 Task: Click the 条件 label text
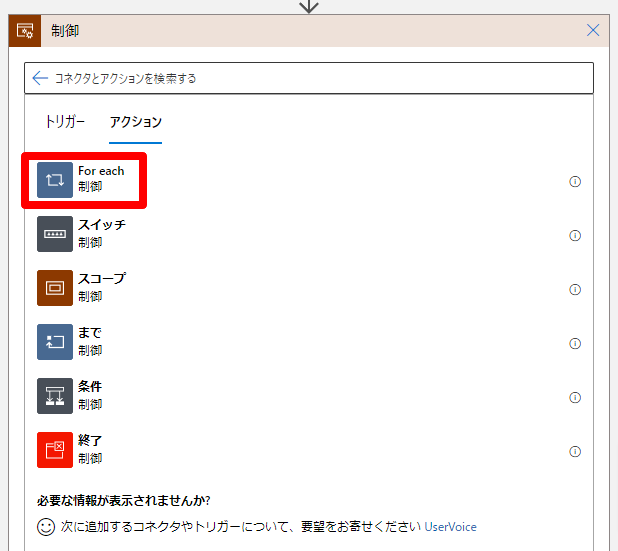pos(90,387)
